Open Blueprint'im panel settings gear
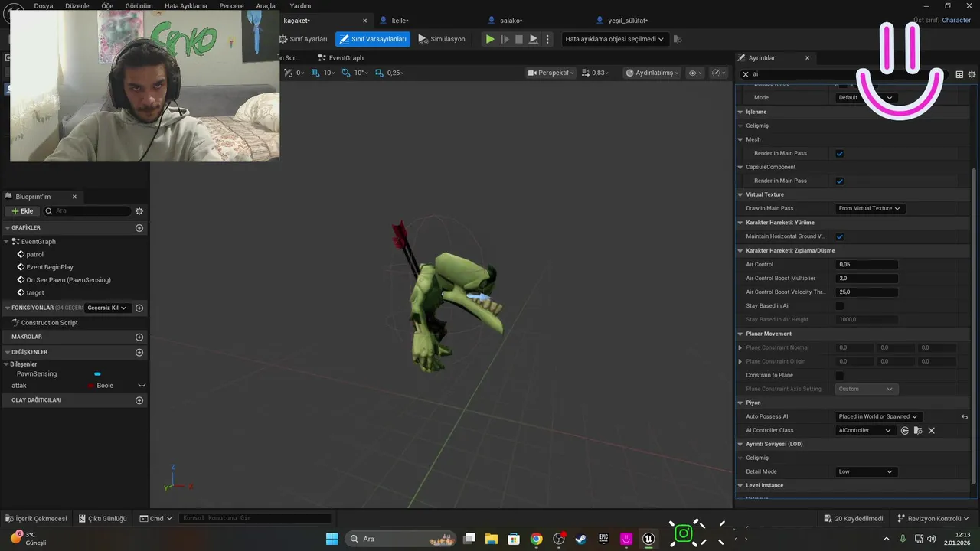980x551 pixels. coord(139,210)
